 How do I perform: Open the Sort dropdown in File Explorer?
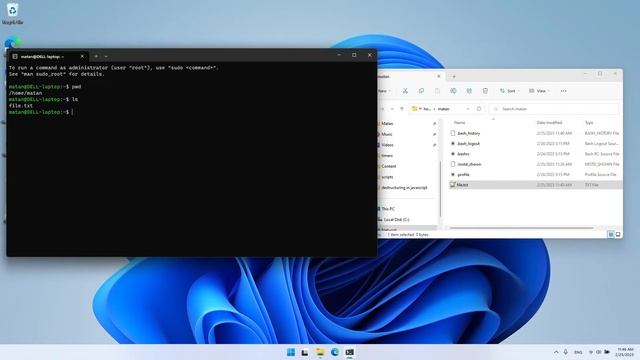(x=509, y=91)
